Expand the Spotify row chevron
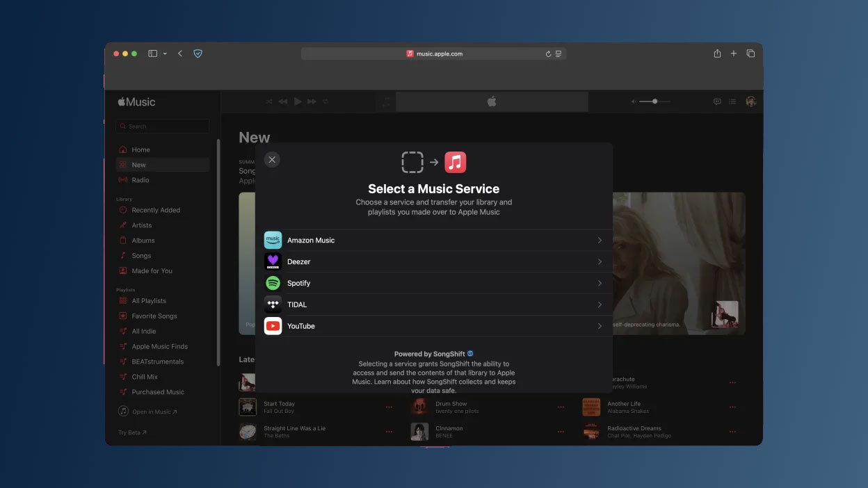 click(x=600, y=283)
